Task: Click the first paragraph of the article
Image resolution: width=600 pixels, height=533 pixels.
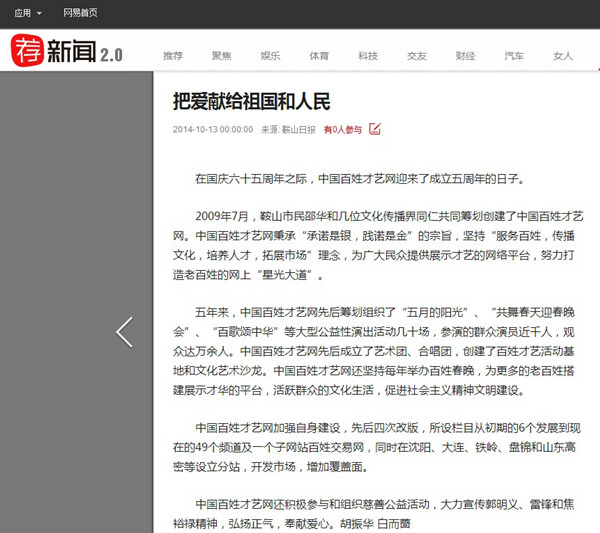Action: (359, 180)
